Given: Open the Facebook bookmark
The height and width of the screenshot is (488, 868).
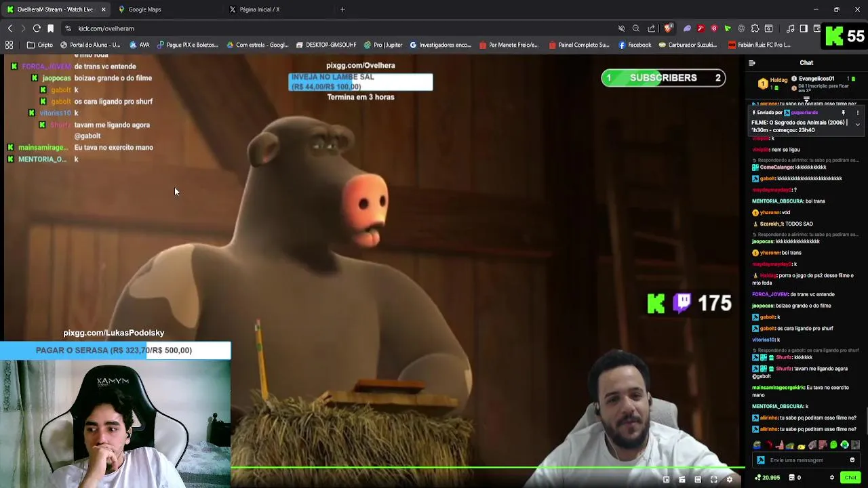Looking at the screenshot, I should [x=635, y=45].
